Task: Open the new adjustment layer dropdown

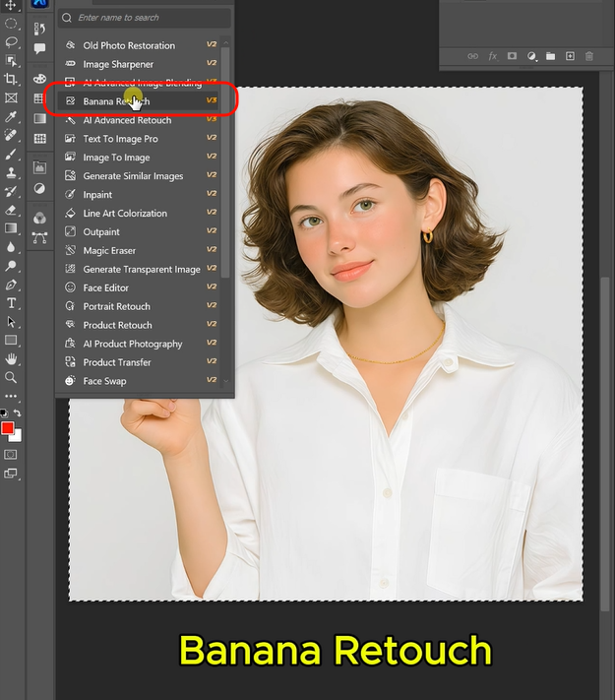Action: [x=531, y=56]
